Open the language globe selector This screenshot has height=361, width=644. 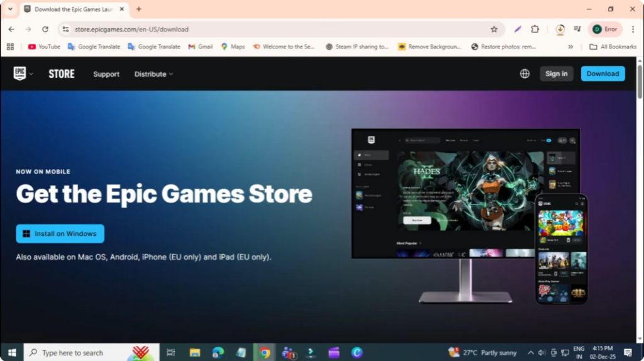[x=525, y=74]
